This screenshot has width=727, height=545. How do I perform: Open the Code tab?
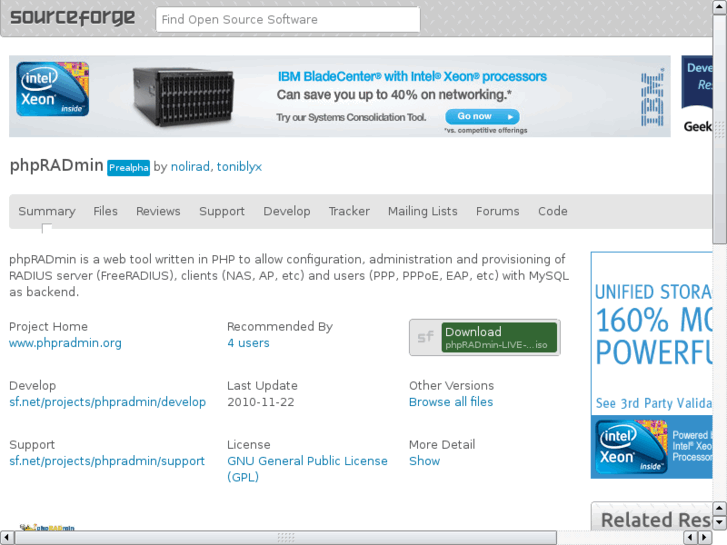point(553,211)
